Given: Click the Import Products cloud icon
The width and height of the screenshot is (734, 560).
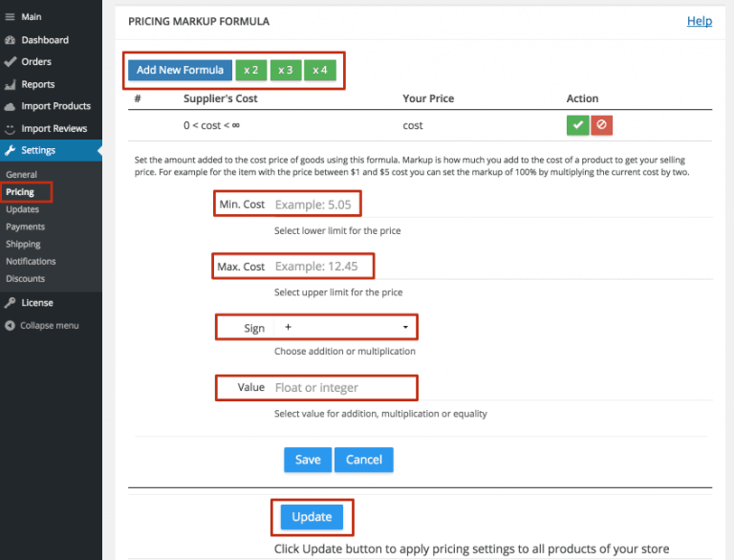Looking at the screenshot, I should (x=10, y=107).
